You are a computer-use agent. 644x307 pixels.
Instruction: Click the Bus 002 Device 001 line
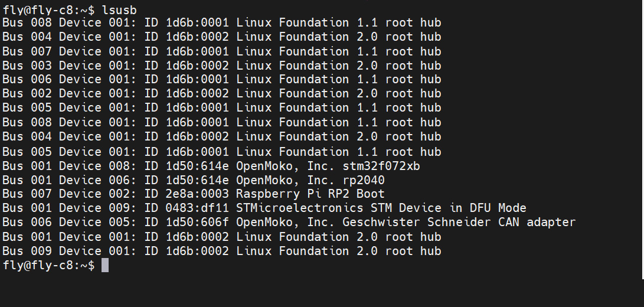tap(221, 93)
